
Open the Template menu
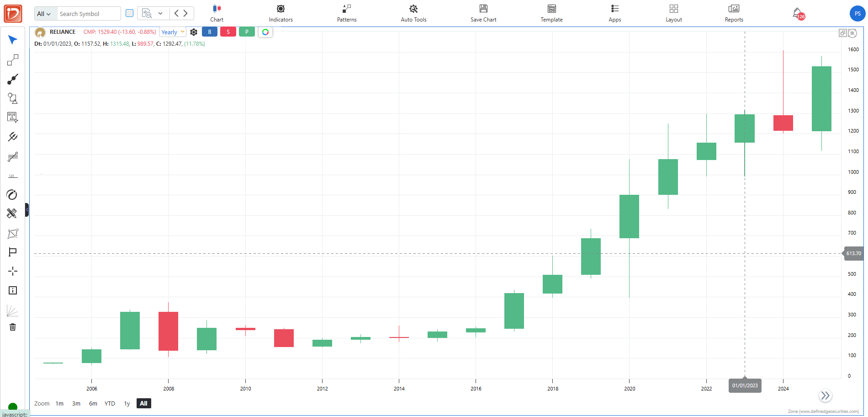coord(551,13)
